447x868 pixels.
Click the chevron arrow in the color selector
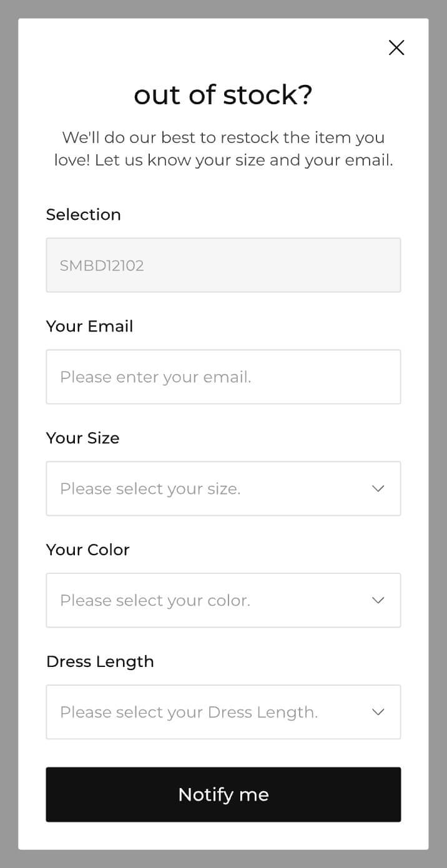click(378, 600)
